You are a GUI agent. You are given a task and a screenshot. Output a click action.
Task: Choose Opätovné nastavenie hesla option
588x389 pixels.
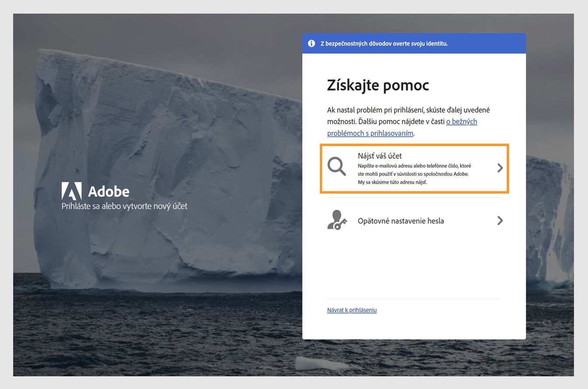(x=401, y=221)
